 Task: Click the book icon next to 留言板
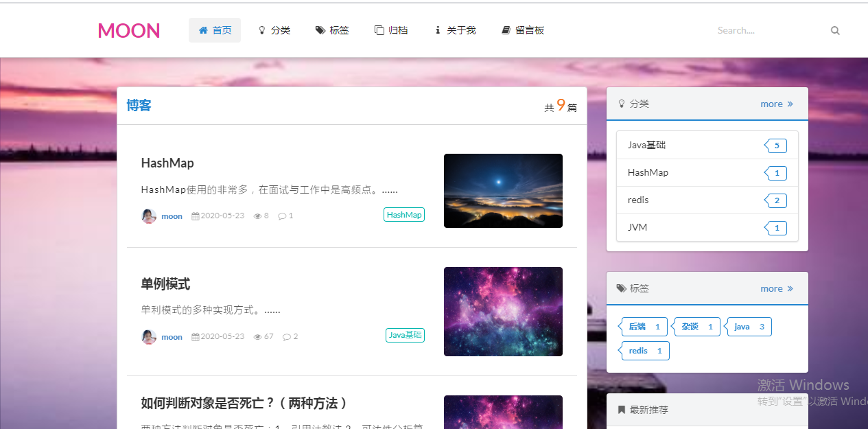click(x=505, y=30)
